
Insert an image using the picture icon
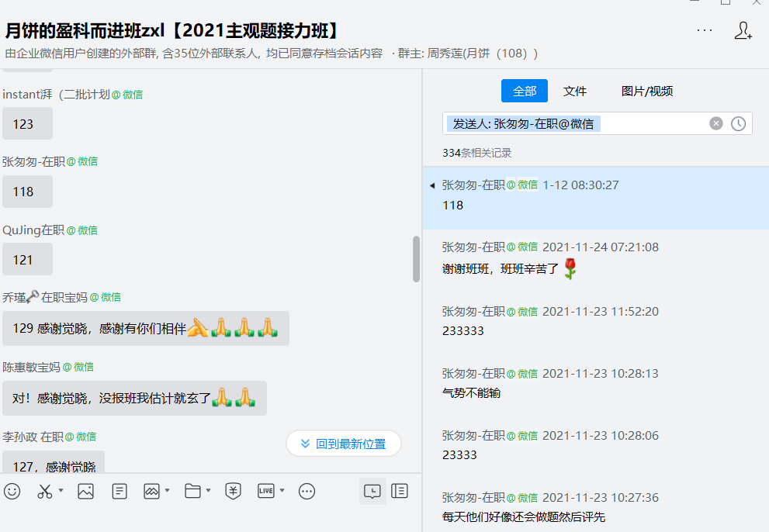tap(86, 491)
